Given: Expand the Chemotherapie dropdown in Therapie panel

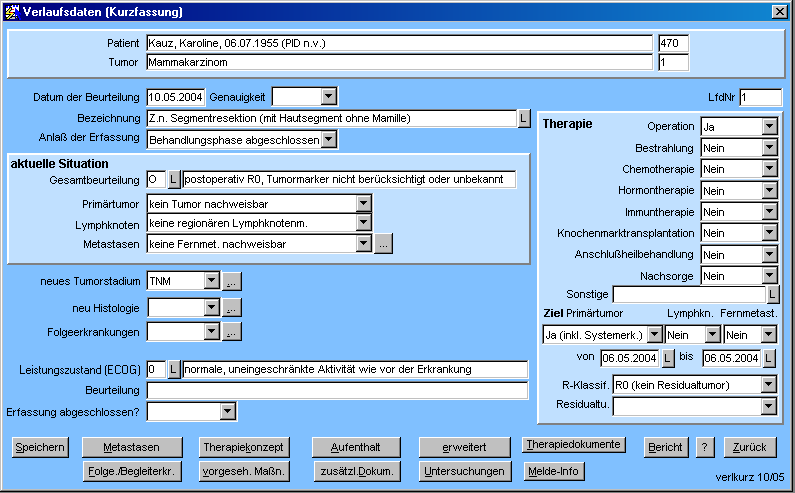Looking at the screenshot, I should (769, 169).
